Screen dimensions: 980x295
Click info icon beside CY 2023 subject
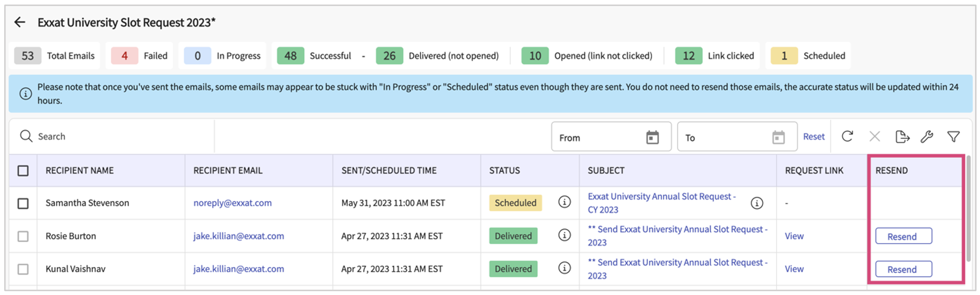pyautogui.click(x=757, y=203)
